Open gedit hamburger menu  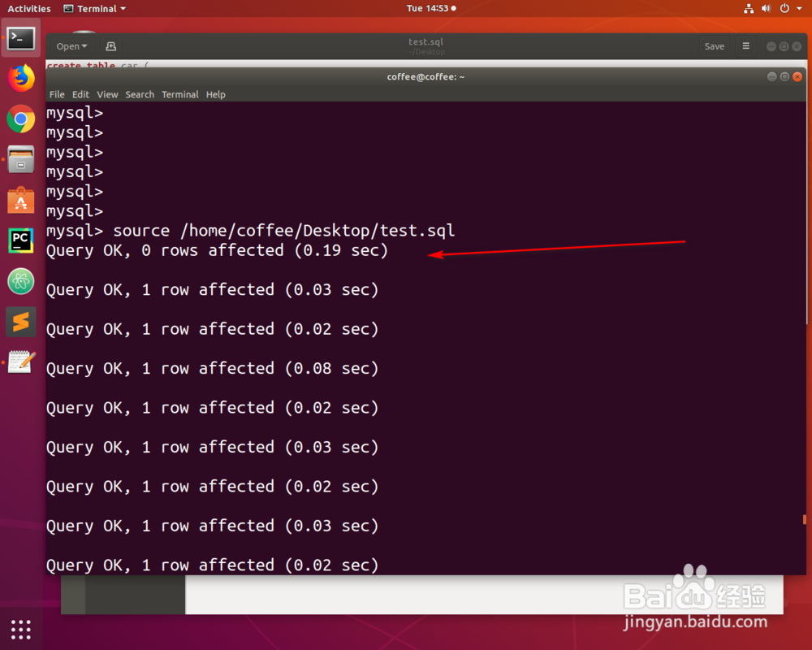(x=745, y=46)
